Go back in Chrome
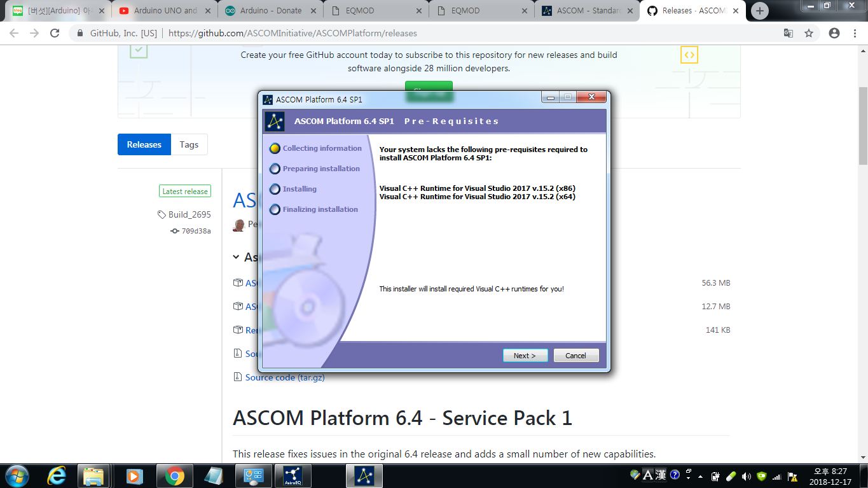 coord(14,33)
